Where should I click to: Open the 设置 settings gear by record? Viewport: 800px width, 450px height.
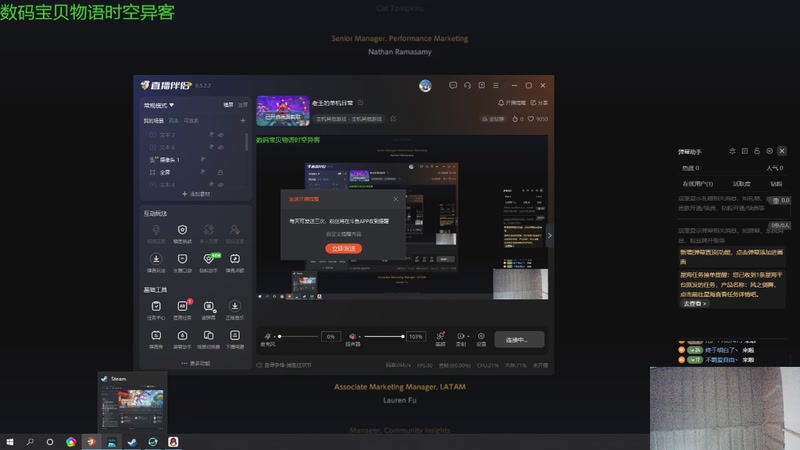[481, 336]
